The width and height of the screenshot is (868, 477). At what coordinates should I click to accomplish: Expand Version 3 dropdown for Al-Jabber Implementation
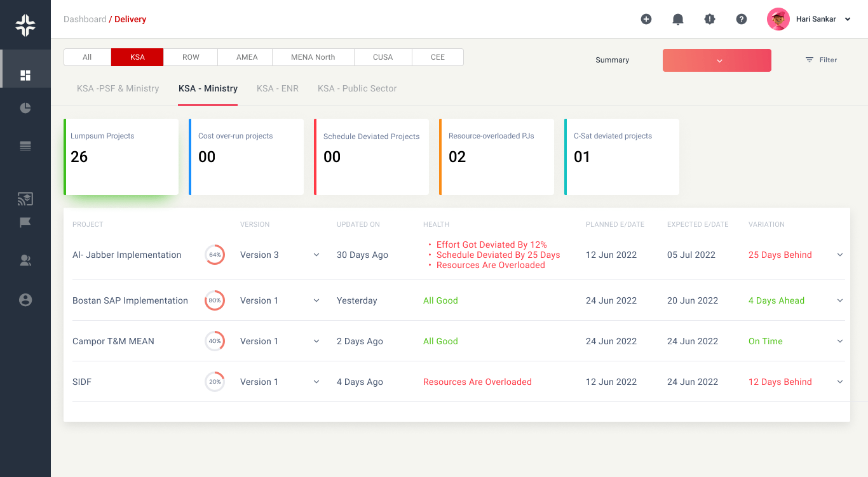[x=316, y=255]
